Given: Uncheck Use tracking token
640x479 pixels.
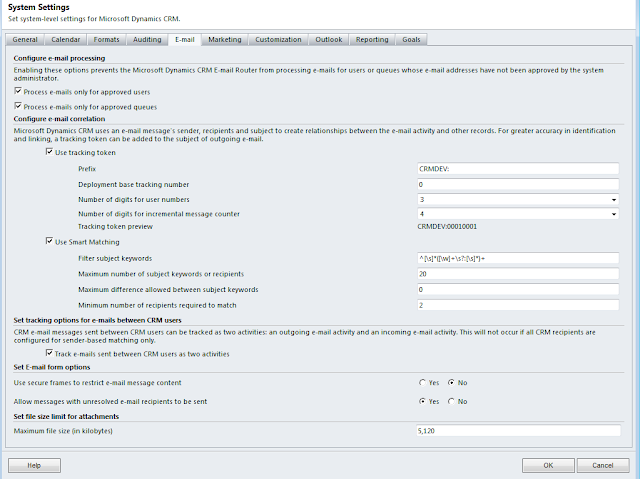Looking at the screenshot, I should click(x=50, y=152).
